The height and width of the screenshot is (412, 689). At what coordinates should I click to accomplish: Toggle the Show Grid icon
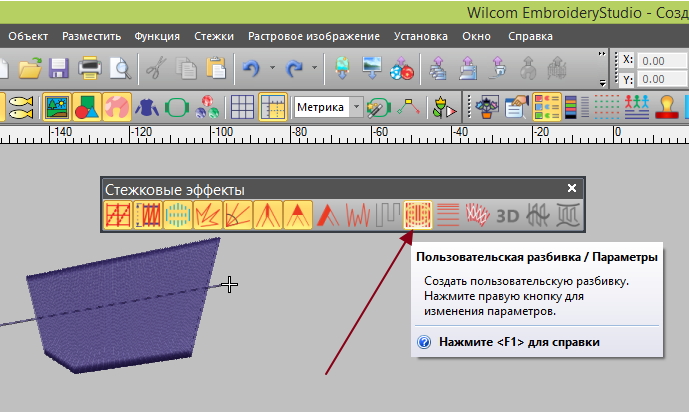coord(243,107)
